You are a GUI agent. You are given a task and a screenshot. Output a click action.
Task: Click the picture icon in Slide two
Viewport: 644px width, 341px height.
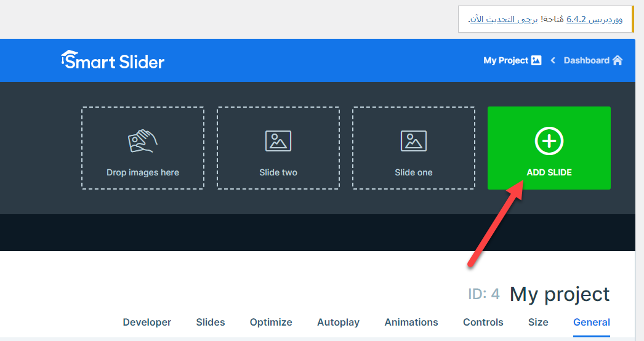click(278, 141)
